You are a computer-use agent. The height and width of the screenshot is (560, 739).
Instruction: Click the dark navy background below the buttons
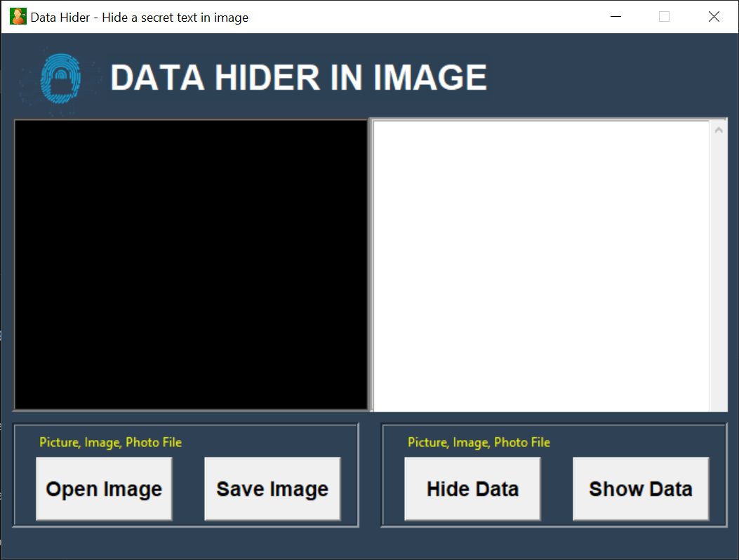click(369, 544)
